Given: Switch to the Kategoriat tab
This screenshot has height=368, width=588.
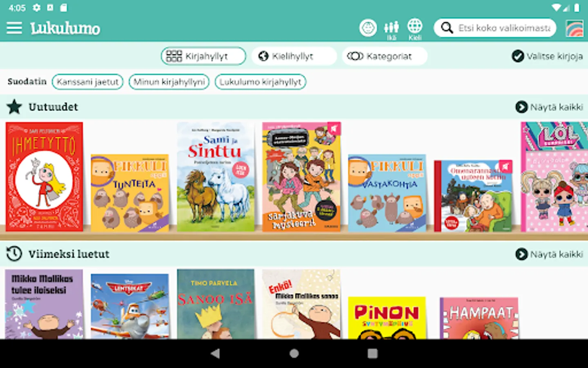Looking at the screenshot, I should click(x=385, y=56).
